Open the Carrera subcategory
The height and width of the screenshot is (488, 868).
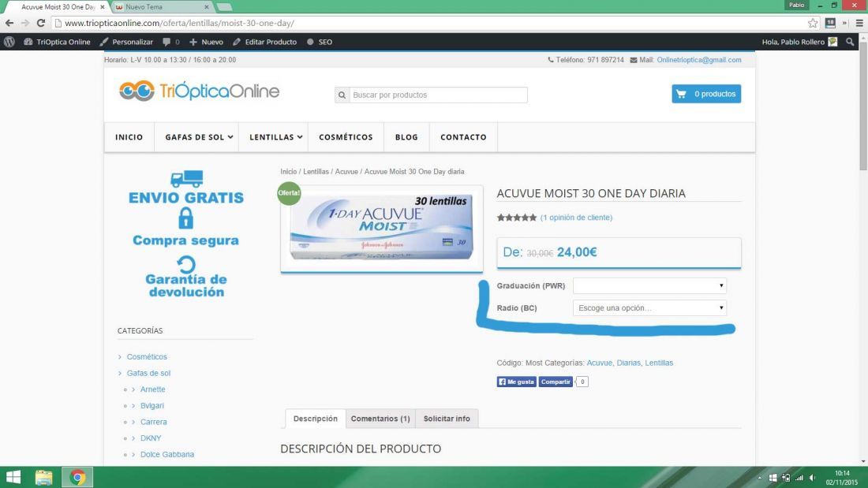pyautogui.click(x=153, y=422)
